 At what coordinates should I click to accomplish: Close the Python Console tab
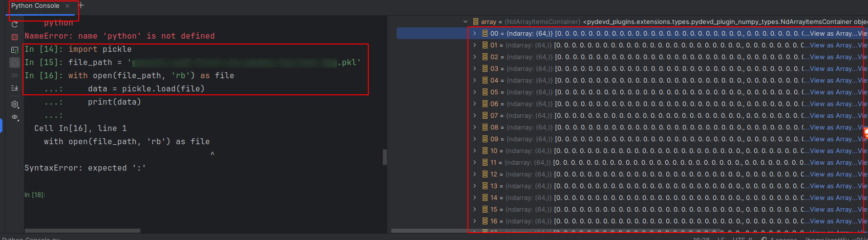point(67,6)
